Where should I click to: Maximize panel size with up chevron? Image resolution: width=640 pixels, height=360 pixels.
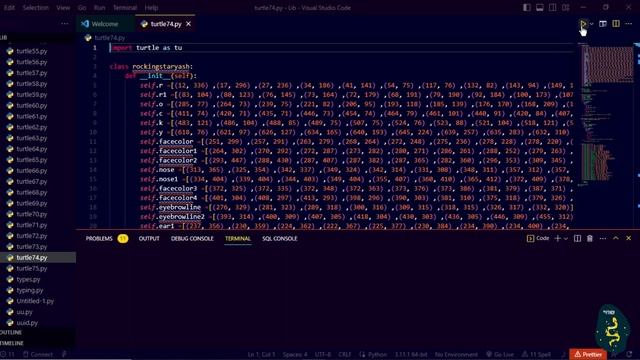[x=616, y=238]
